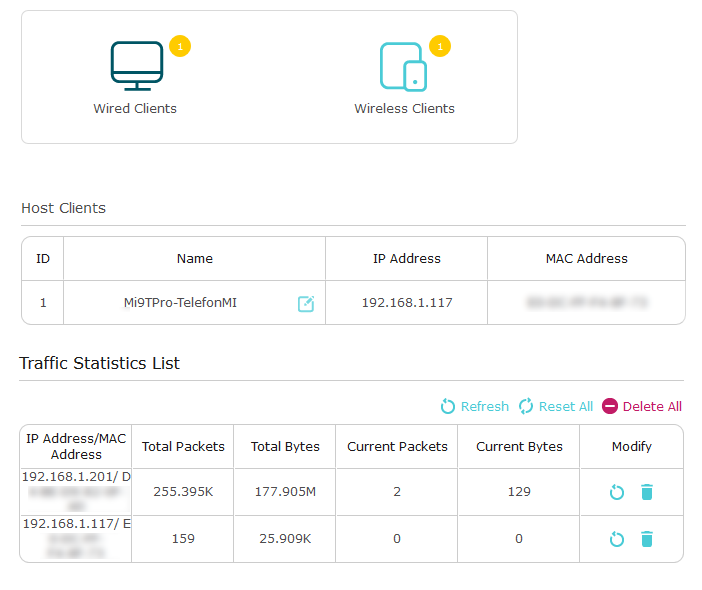The image size is (702, 590).
Task: Delete the 192.168.1.117 traffic entry
Action: point(647,539)
